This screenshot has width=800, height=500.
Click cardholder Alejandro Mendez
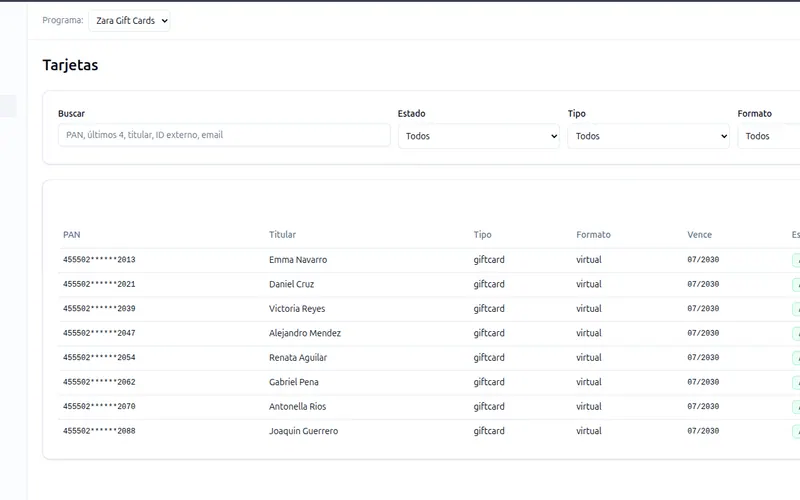click(x=305, y=333)
